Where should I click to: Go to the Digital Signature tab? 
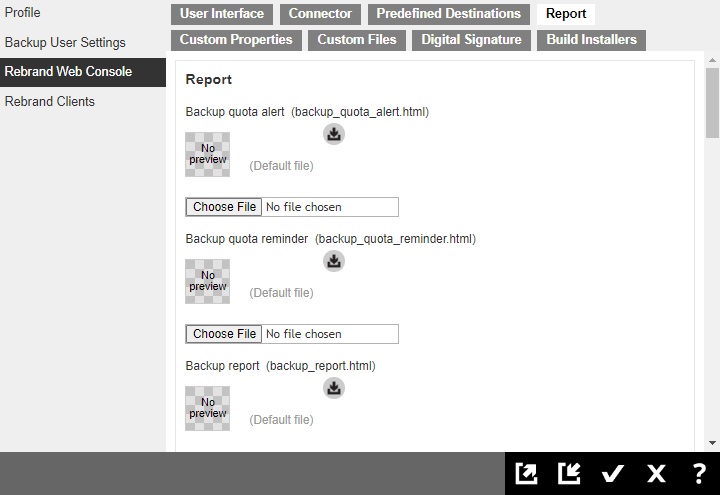point(471,40)
